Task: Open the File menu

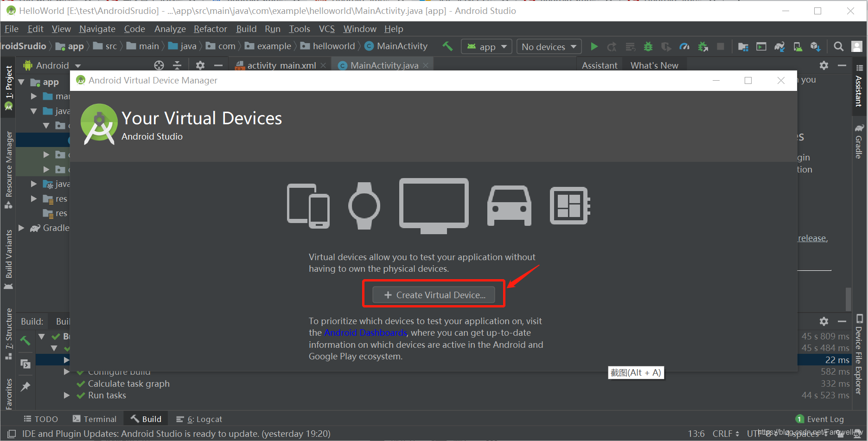Action: tap(12, 29)
